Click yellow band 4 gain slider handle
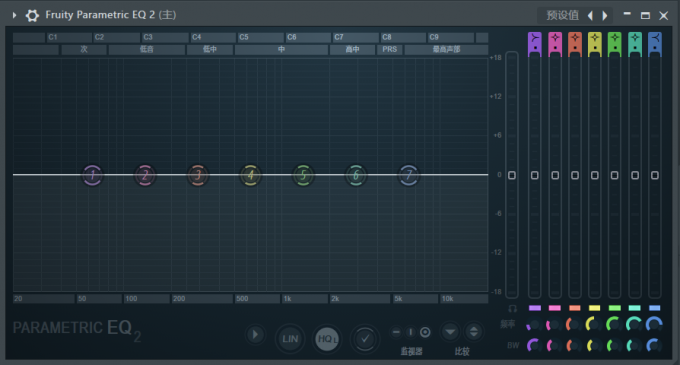680x365 pixels. coord(595,175)
